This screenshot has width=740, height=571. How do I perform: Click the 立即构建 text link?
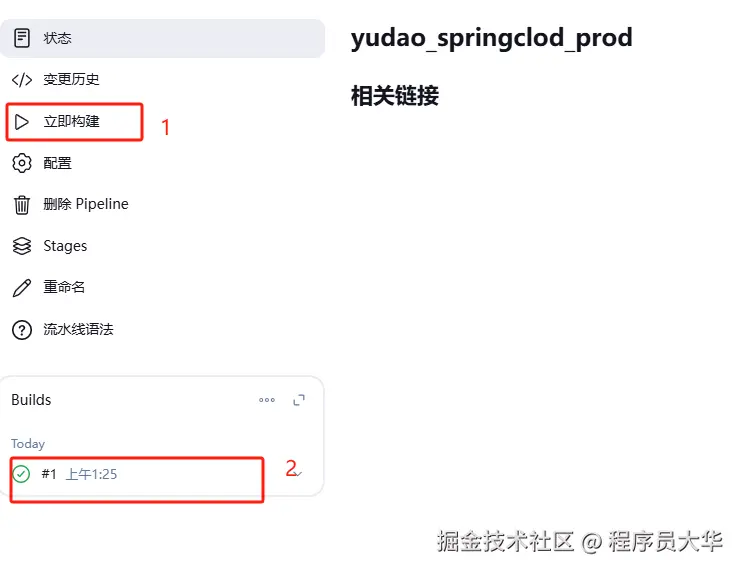71,122
